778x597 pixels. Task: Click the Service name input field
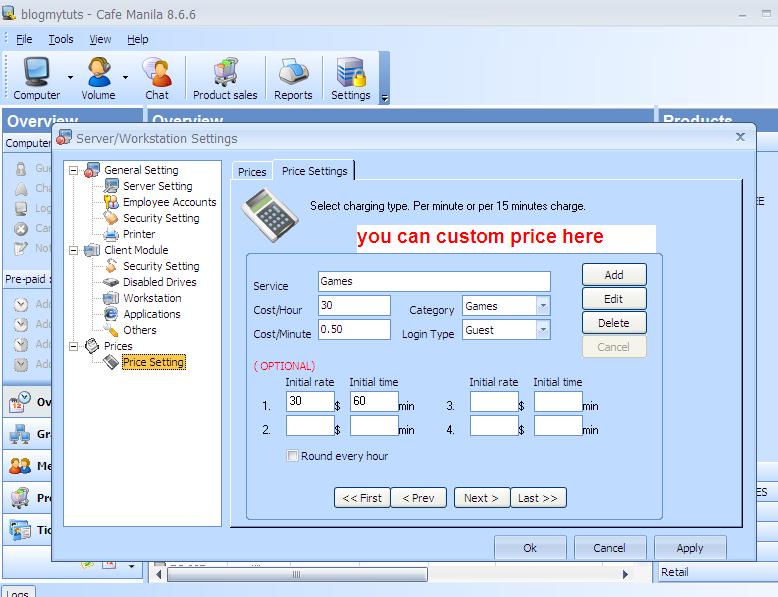point(434,281)
